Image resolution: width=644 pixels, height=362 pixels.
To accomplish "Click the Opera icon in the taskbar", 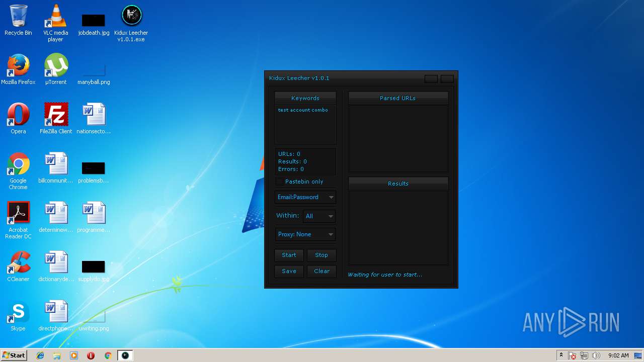I will click(91, 355).
